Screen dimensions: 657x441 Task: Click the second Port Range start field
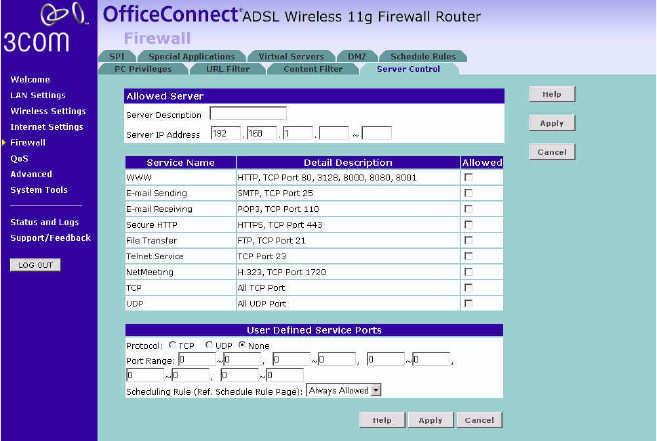point(291,359)
